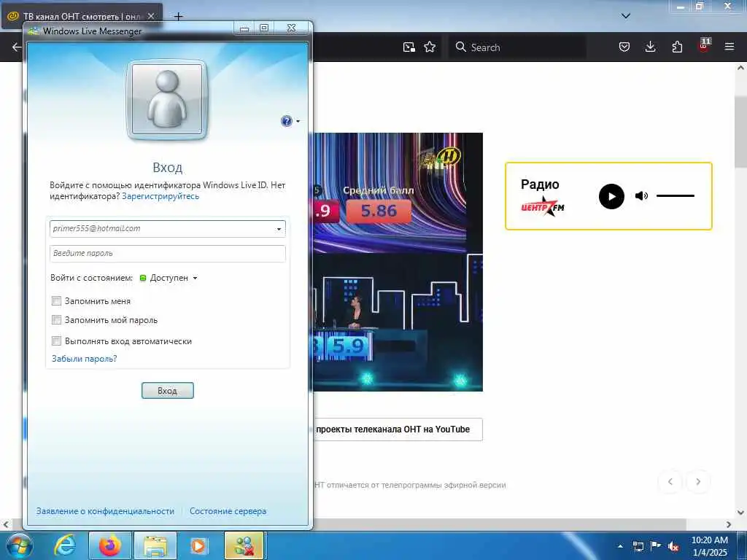The height and width of the screenshot is (560, 747).
Task: Mute the radio speaker icon
Action: 641,195
